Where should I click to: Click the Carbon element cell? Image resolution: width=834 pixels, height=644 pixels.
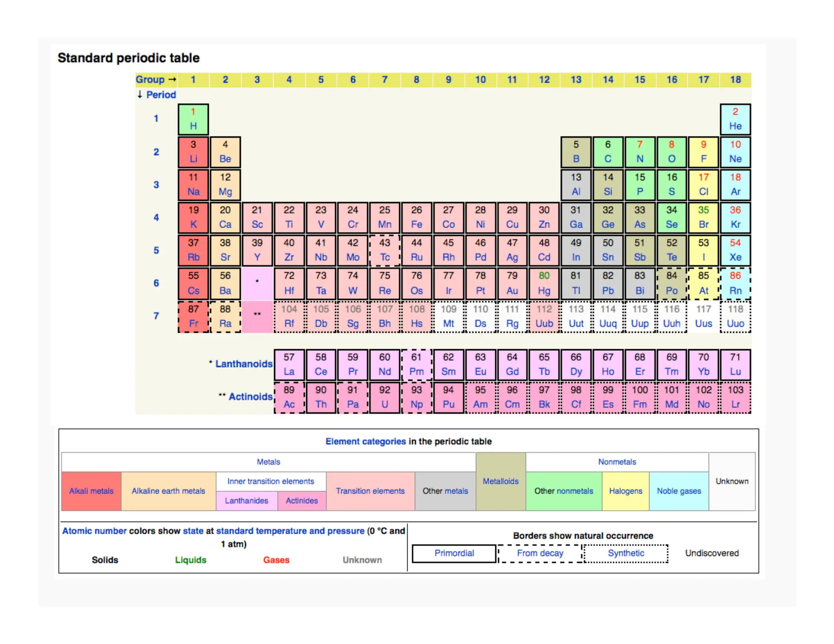607,152
